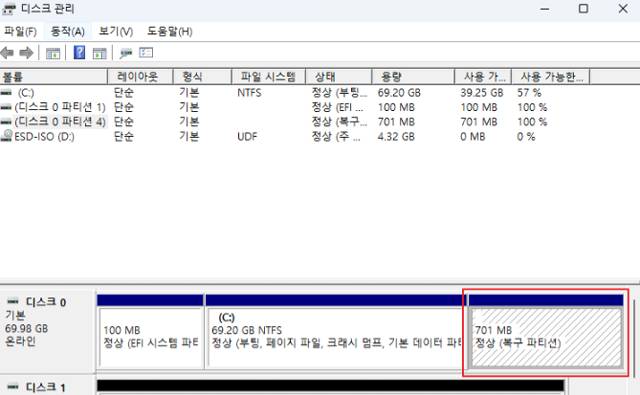The image size is (640, 395).
Task: Click the show/hide console tree icon
Action: (53, 53)
